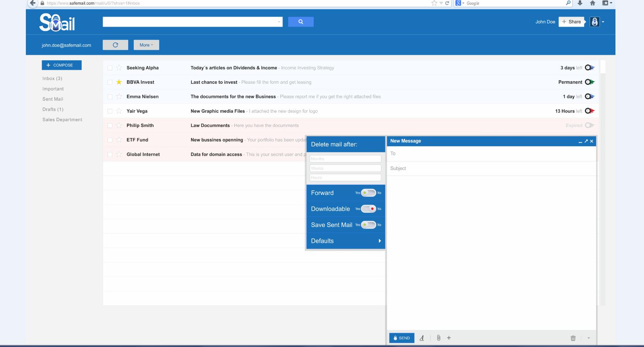Click the timer icon on Yair Vega email

coord(589,111)
